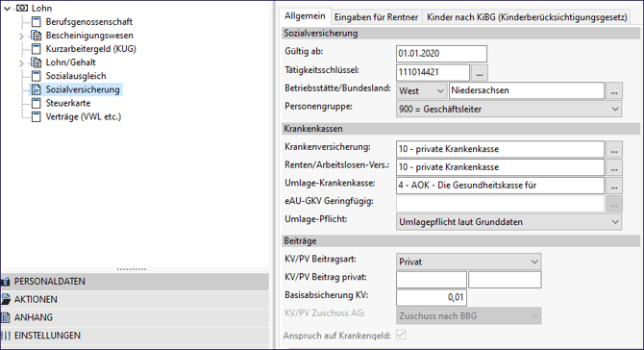Click the Umlage-Krankenkasse AOK field
Screen dimensions: 644x350
pyautogui.click(x=500, y=186)
